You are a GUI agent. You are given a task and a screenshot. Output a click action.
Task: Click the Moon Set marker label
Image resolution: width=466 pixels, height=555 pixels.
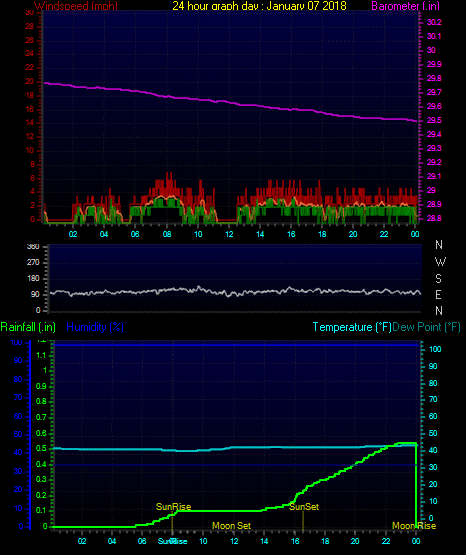231,526
